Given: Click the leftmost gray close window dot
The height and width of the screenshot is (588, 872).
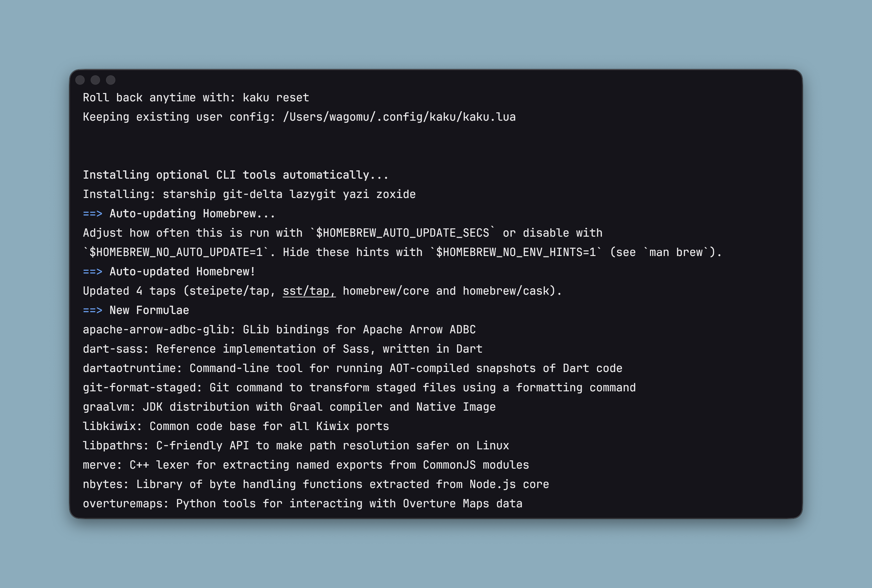Looking at the screenshot, I should [80, 80].
